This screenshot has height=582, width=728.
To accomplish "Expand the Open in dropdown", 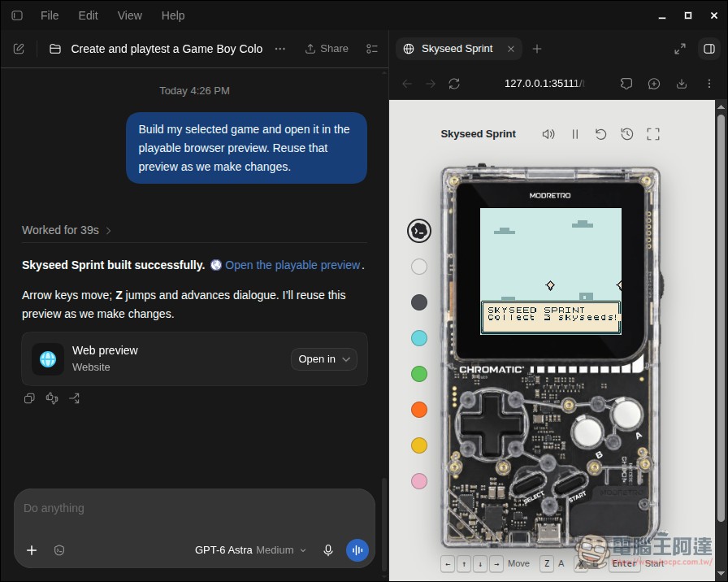I will click(x=324, y=359).
